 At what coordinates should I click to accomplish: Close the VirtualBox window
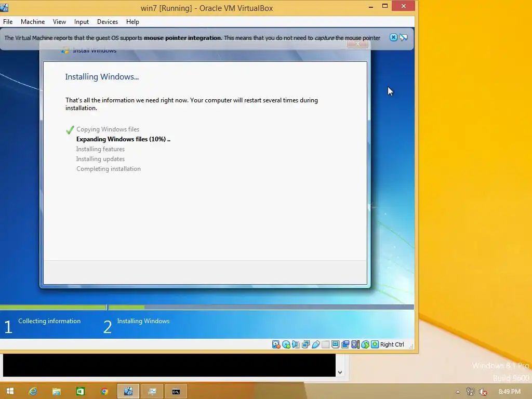click(x=403, y=6)
